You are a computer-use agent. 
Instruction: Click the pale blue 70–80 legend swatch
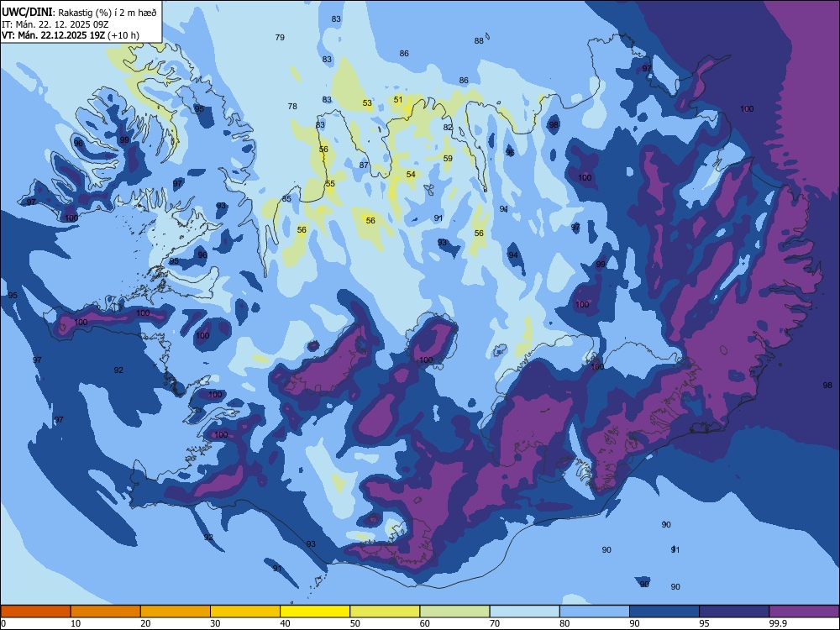tap(525, 612)
